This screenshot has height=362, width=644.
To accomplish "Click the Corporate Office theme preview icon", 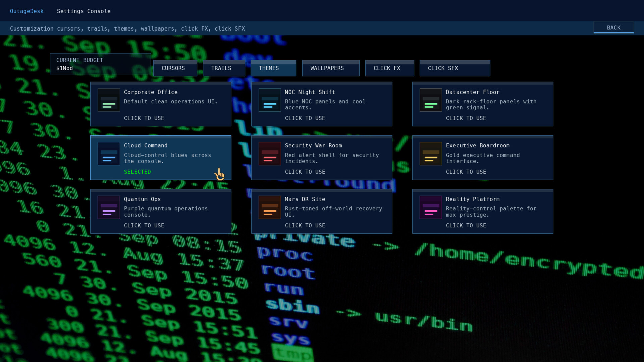I will pyautogui.click(x=109, y=100).
